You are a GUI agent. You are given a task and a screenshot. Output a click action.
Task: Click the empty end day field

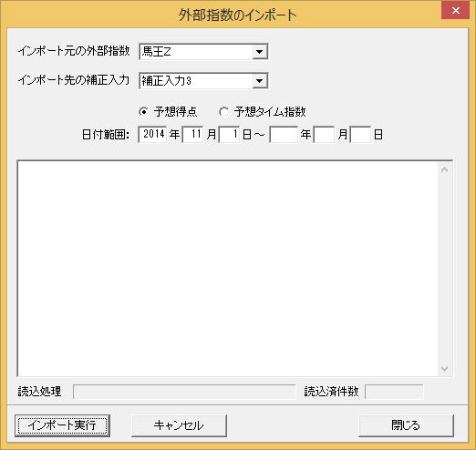(x=361, y=134)
